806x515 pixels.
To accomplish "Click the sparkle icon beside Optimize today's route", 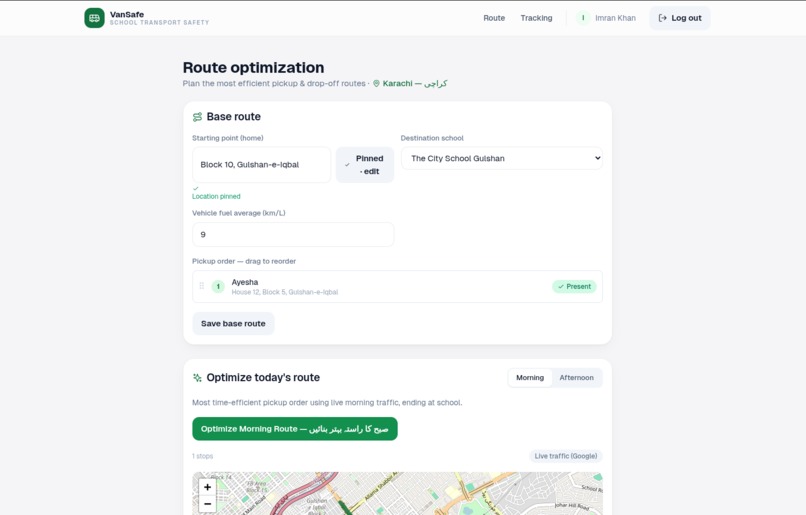I will point(197,378).
